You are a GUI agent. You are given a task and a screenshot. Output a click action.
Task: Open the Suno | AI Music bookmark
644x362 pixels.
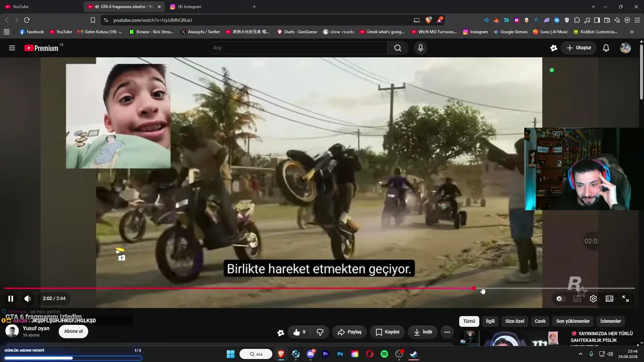coord(550,32)
